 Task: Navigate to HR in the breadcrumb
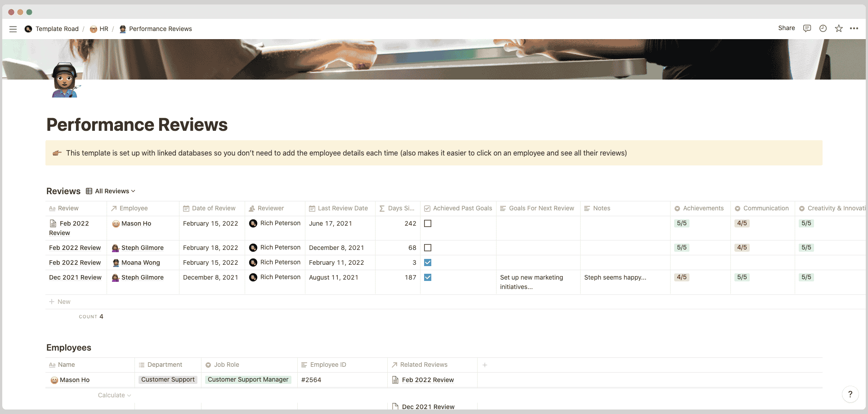click(103, 29)
